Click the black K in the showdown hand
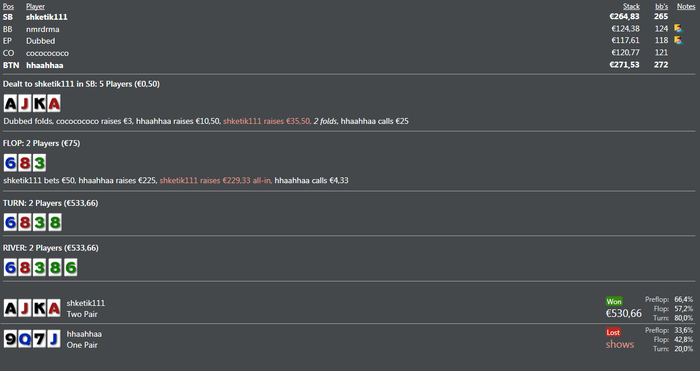 pyautogui.click(x=39, y=308)
